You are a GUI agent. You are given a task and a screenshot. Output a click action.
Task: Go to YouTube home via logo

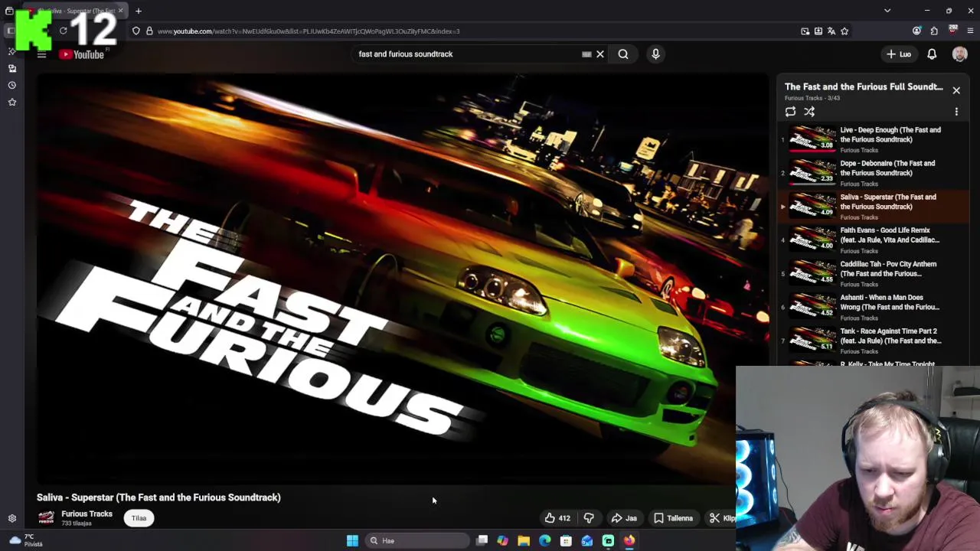click(x=82, y=54)
